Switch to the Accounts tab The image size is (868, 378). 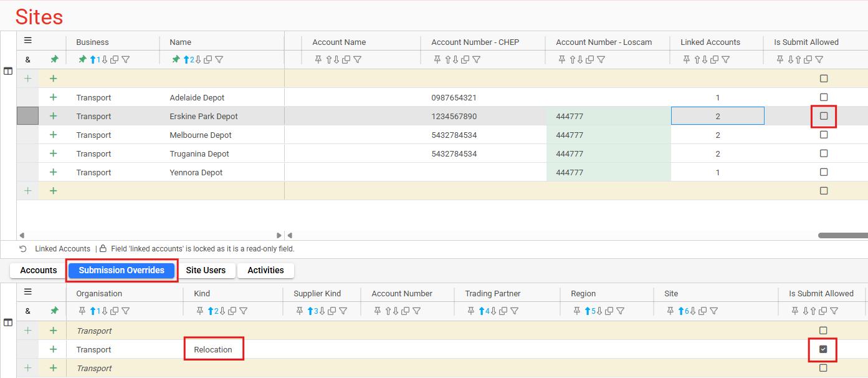pos(39,270)
